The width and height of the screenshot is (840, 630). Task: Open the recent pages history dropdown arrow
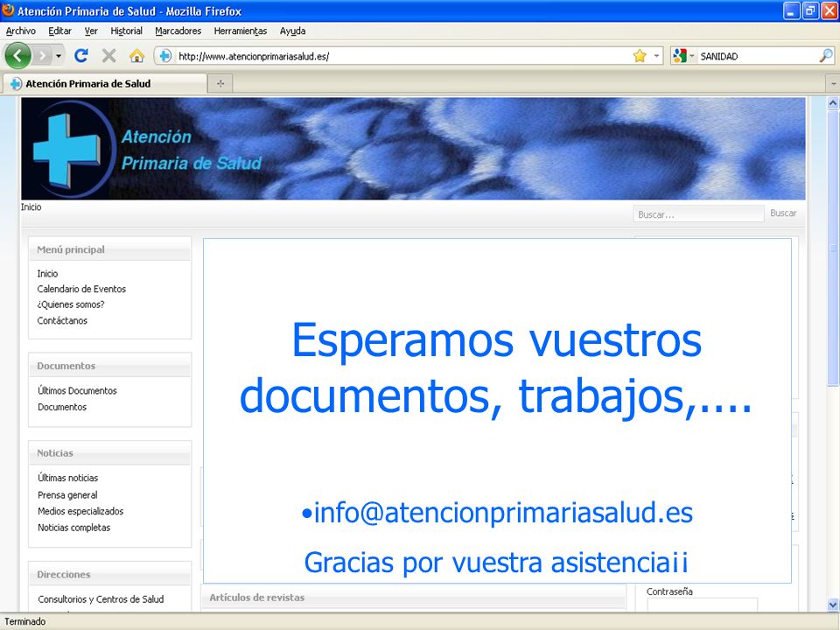[59, 56]
